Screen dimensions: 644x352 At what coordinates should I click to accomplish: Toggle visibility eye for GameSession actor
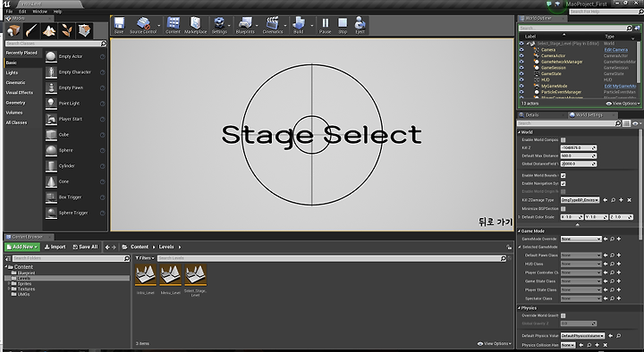pyautogui.click(x=521, y=68)
